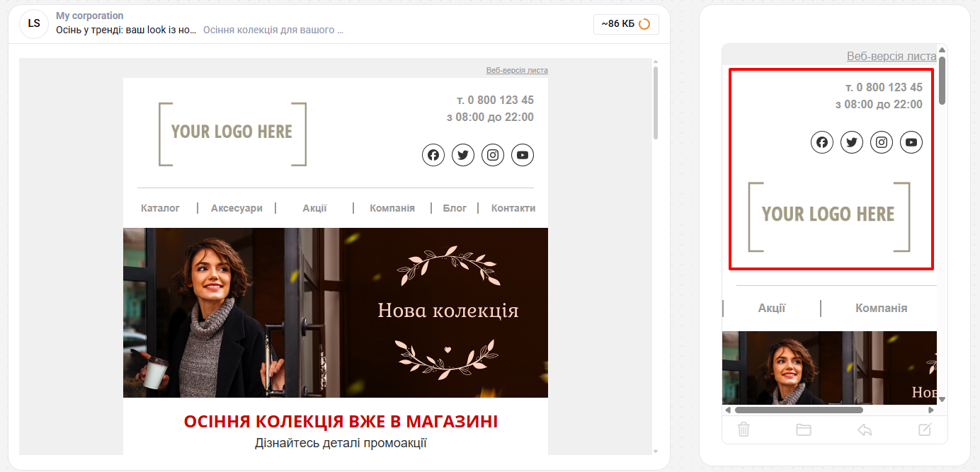Click the LS sender avatar
The width and height of the screenshot is (980, 472).
(x=34, y=24)
